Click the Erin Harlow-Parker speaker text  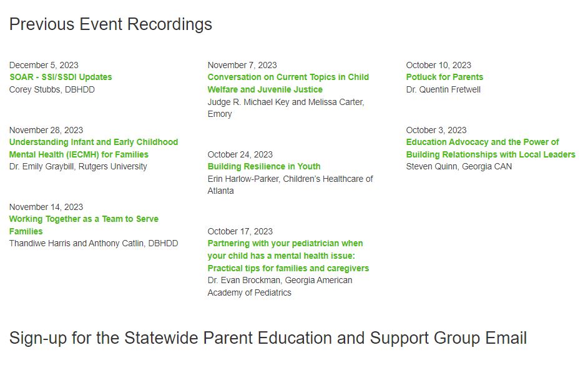290,179
